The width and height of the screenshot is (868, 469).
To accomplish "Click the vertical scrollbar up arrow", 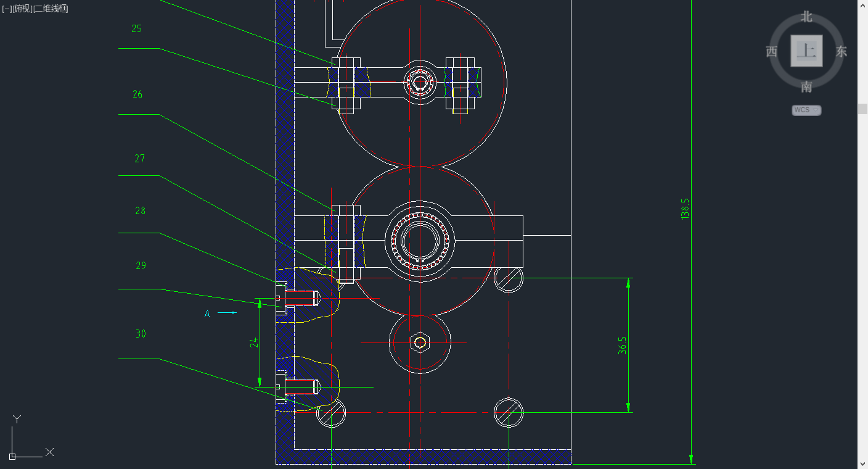I will coord(862,5).
